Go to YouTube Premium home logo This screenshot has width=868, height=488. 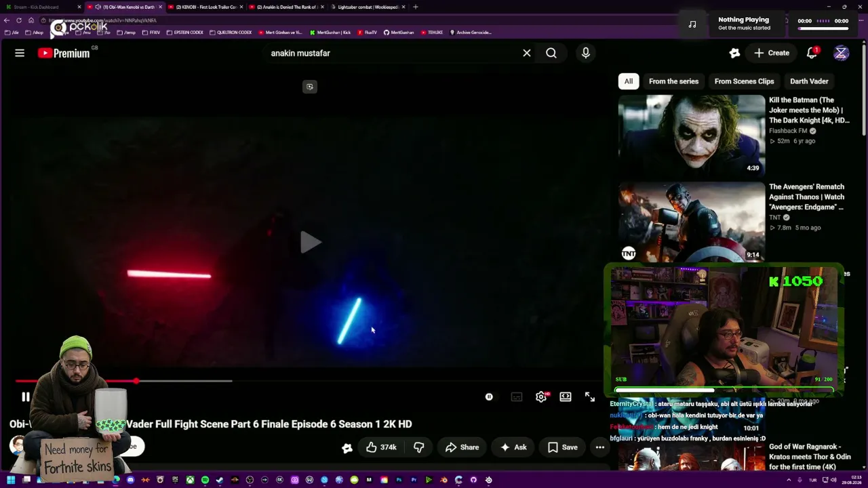64,53
